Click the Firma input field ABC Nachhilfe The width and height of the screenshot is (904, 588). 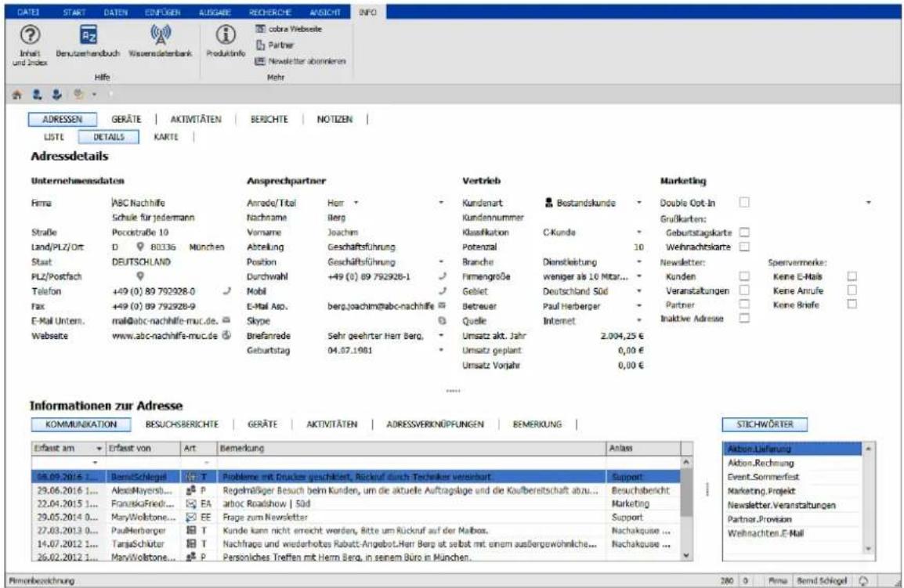point(167,203)
